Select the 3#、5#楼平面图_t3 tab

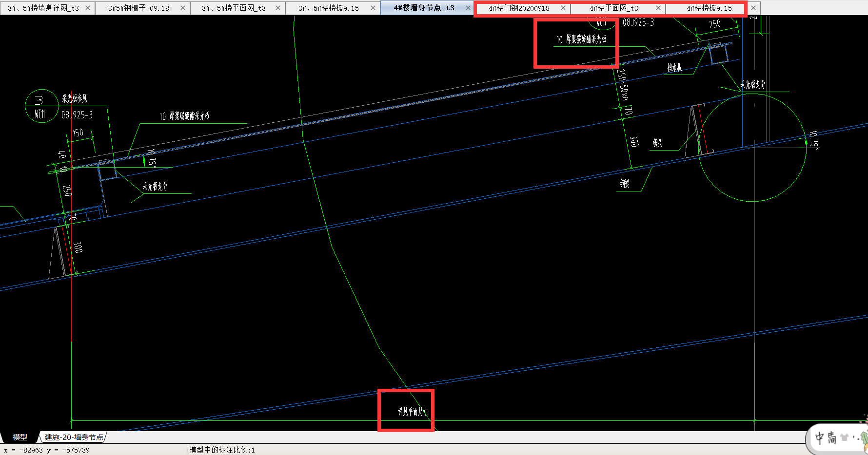coord(234,8)
